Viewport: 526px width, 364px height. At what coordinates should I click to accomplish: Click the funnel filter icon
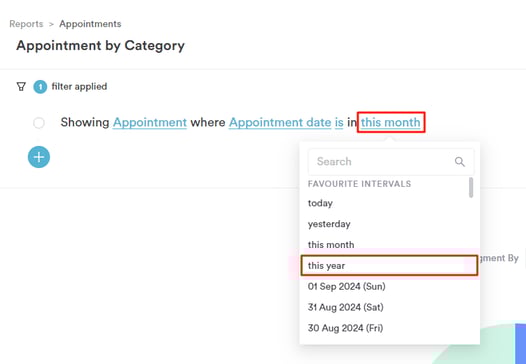[21, 87]
